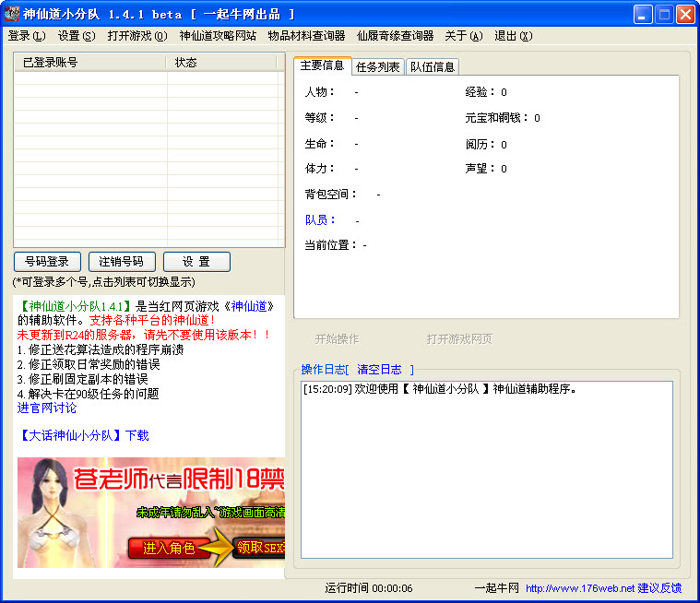This screenshot has width=700, height=603.
Task: Click the 领取SEX yellow button in the banner
Action: pyautogui.click(x=260, y=547)
